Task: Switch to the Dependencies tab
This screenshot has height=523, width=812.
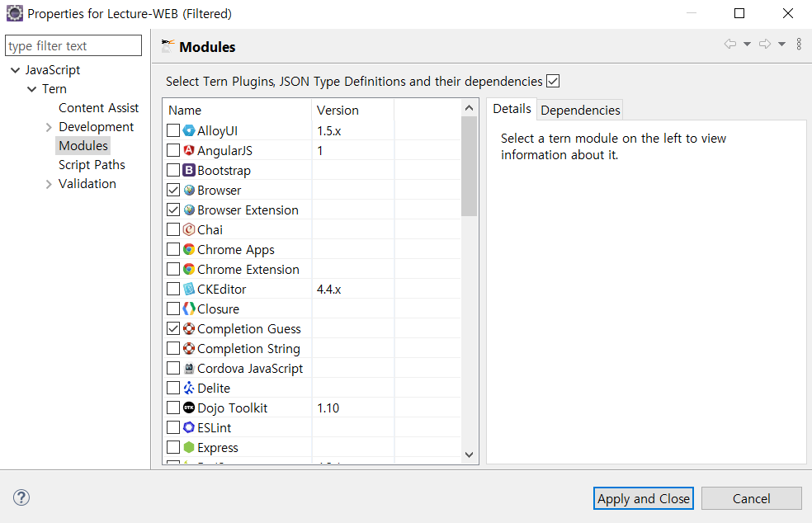Action: 579,108
